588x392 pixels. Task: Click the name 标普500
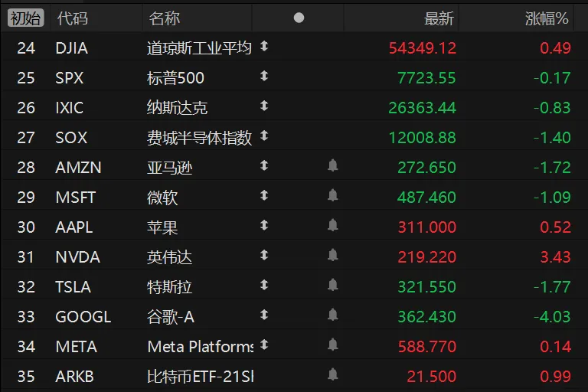[x=175, y=78]
